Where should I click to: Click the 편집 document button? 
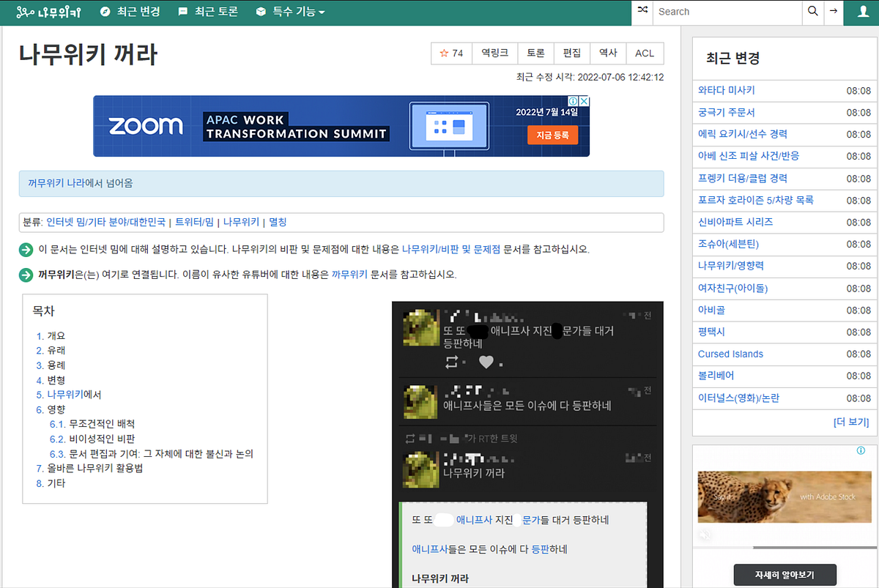[x=571, y=53]
